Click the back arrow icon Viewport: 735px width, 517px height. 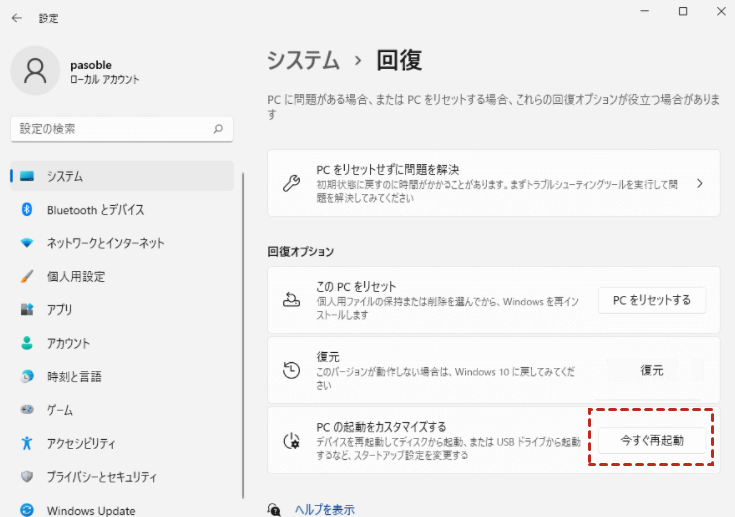pos(17,18)
